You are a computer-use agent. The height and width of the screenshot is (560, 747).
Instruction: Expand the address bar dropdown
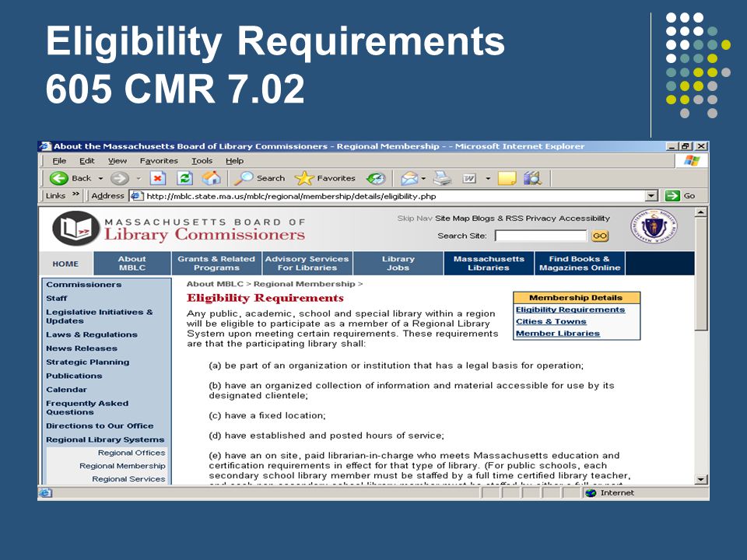tap(651, 196)
